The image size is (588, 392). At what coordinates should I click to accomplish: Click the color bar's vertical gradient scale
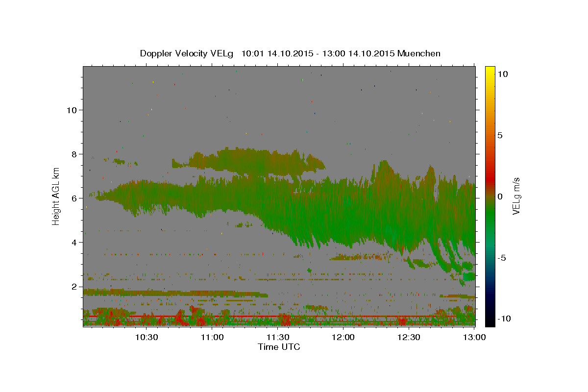tap(490, 196)
